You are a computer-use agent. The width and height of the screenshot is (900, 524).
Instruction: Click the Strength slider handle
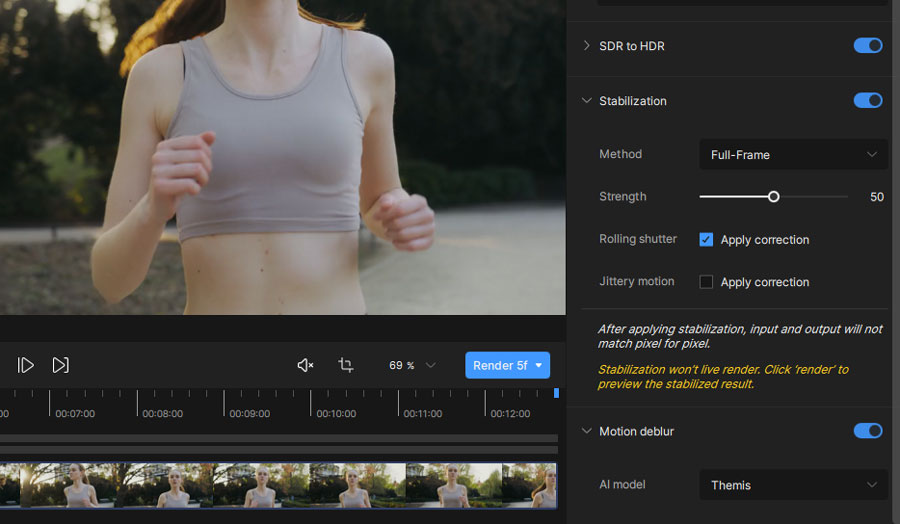pos(774,197)
